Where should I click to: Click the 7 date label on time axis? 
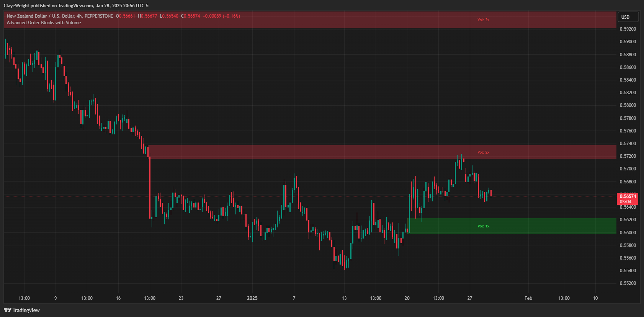[294, 298]
